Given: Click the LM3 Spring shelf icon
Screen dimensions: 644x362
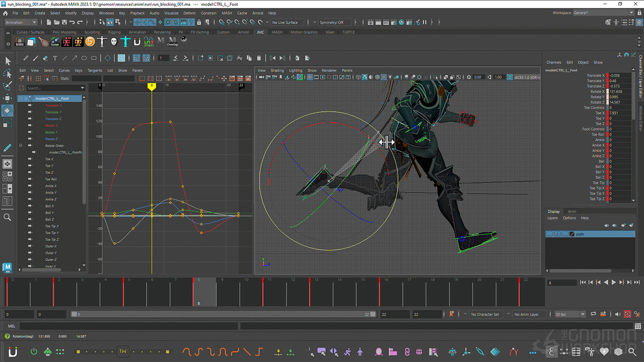Looking at the screenshot, I should 149,42.
